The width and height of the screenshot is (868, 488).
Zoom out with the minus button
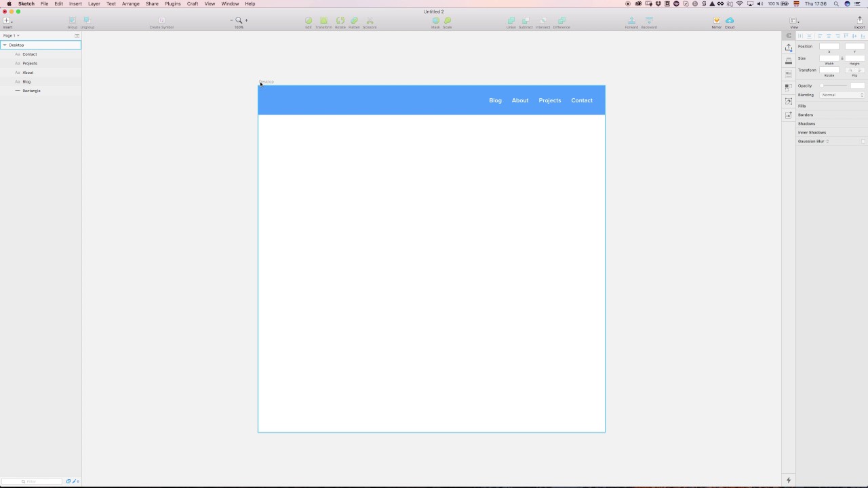(x=231, y=20)
